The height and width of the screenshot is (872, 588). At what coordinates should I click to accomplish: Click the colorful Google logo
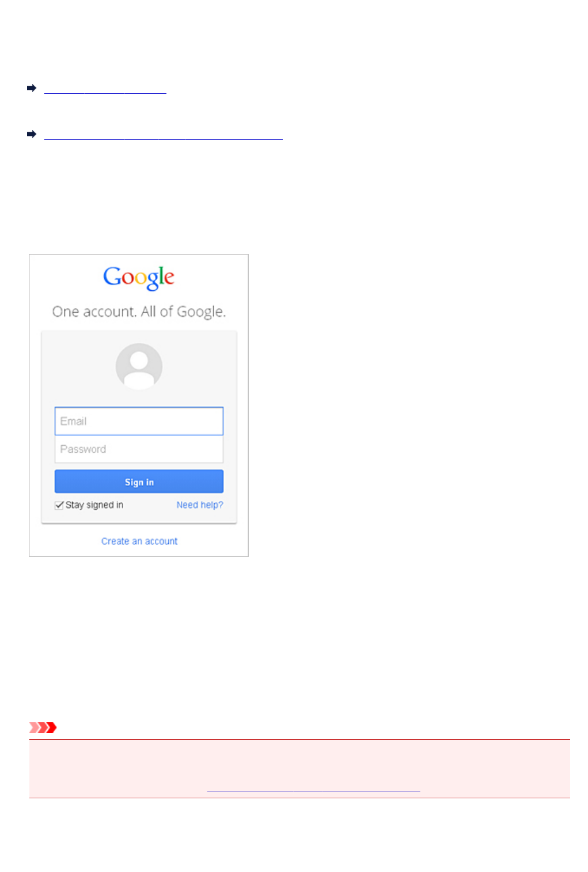point(139,278)
